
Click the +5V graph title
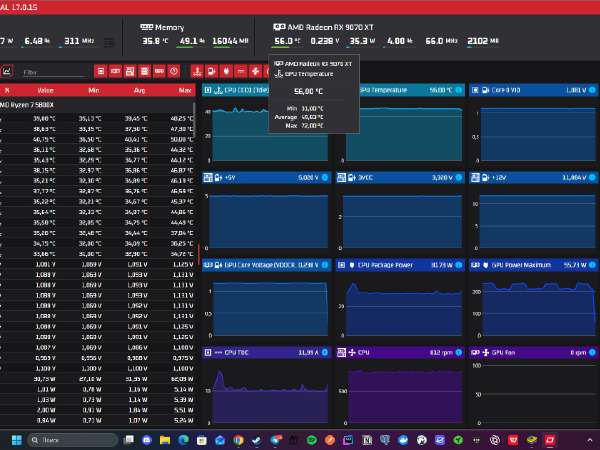[x=230, y=178]
